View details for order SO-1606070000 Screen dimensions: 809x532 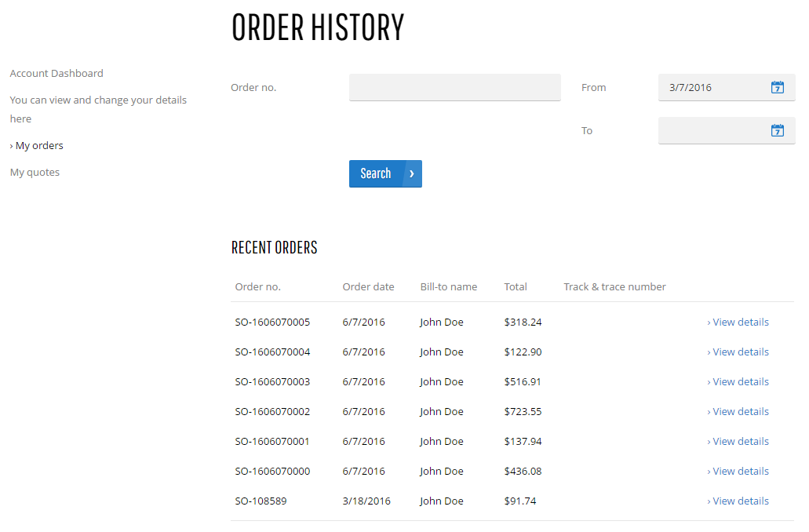pos(738,471)
